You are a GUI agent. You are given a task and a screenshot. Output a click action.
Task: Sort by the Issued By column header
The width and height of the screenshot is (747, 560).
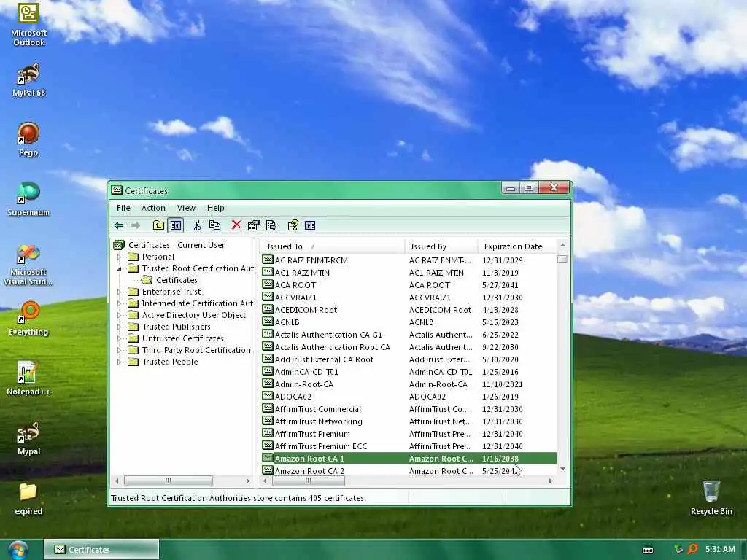[441, 246]
